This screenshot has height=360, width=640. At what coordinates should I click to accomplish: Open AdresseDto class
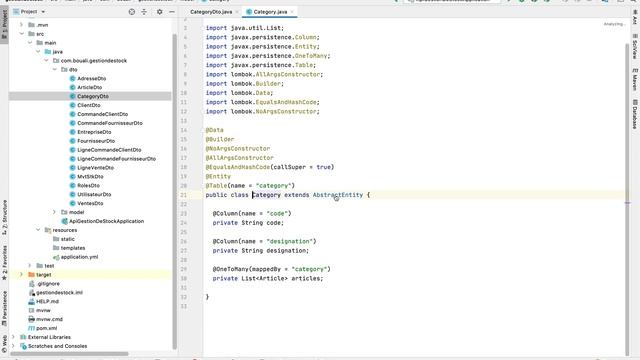91,78
